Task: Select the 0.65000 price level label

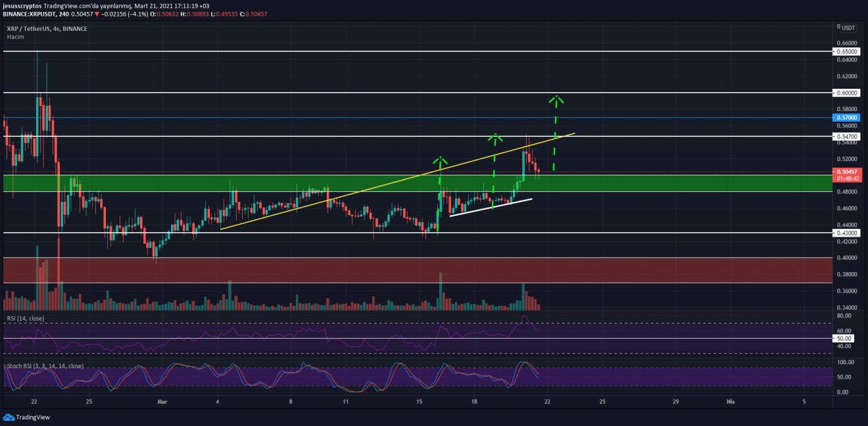Action: click(846, 51)
